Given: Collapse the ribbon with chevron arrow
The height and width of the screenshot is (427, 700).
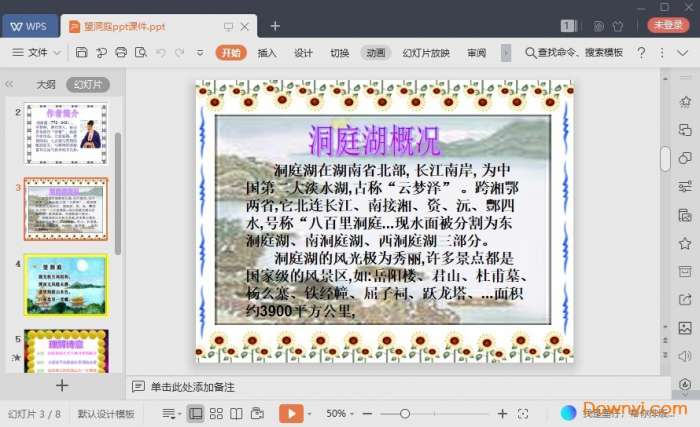Looking at the screenshot, I should coord(682,53).
